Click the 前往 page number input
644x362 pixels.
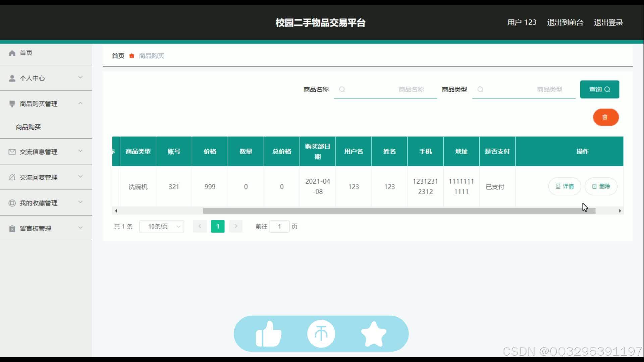coord(279,227)
